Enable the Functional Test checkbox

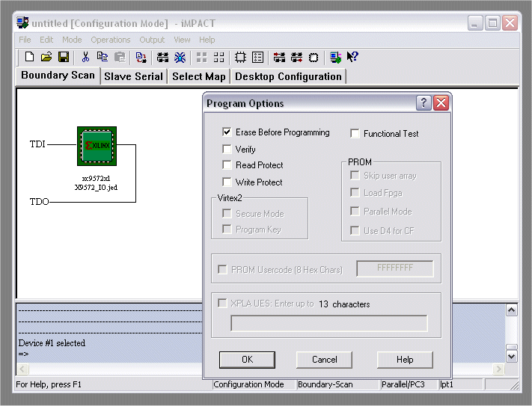coord(355,134)
